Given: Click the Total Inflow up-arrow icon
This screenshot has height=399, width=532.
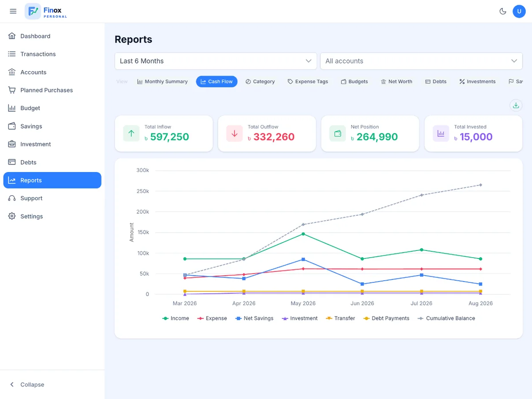Looking at the screenshot, I should 131,133.
